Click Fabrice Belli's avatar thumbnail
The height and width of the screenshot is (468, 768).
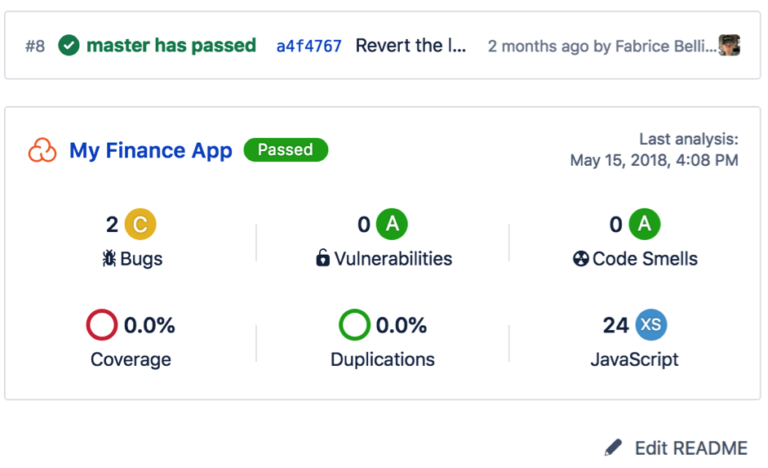click(729, 46)
